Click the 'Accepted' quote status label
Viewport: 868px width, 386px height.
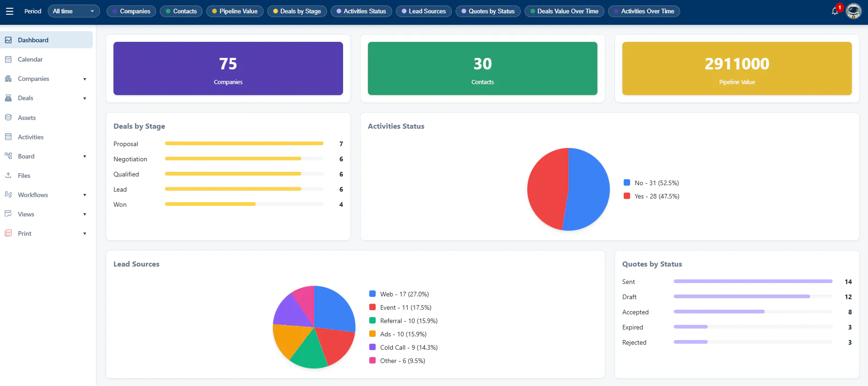(x=636, y=312)
